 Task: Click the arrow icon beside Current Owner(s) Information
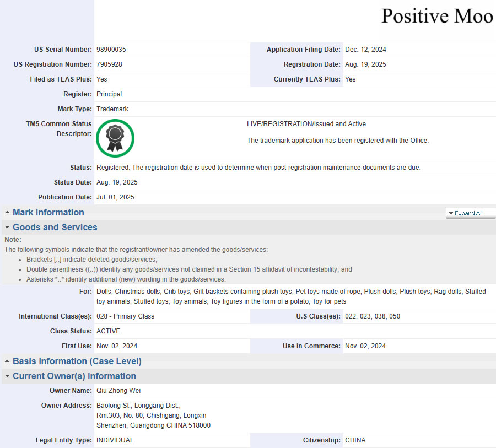point(7,376)
